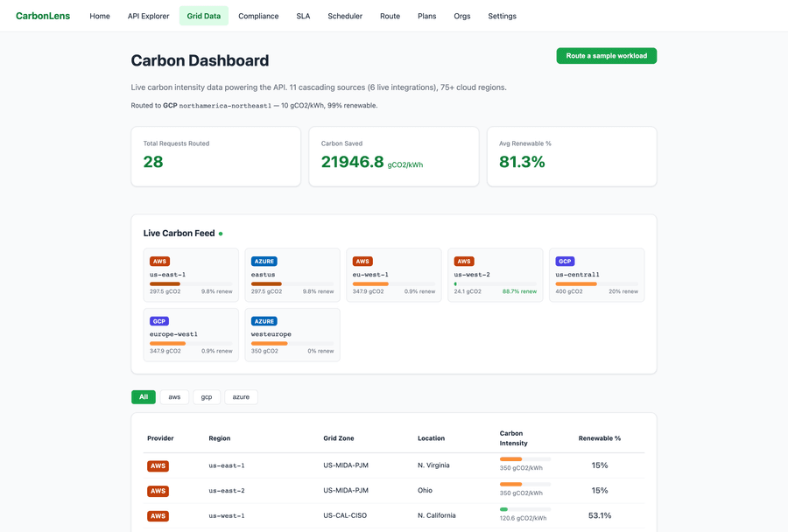This screenshot has width=788, height=532.
Task: Filter the table by azure
Action: (x=241, y=397)
